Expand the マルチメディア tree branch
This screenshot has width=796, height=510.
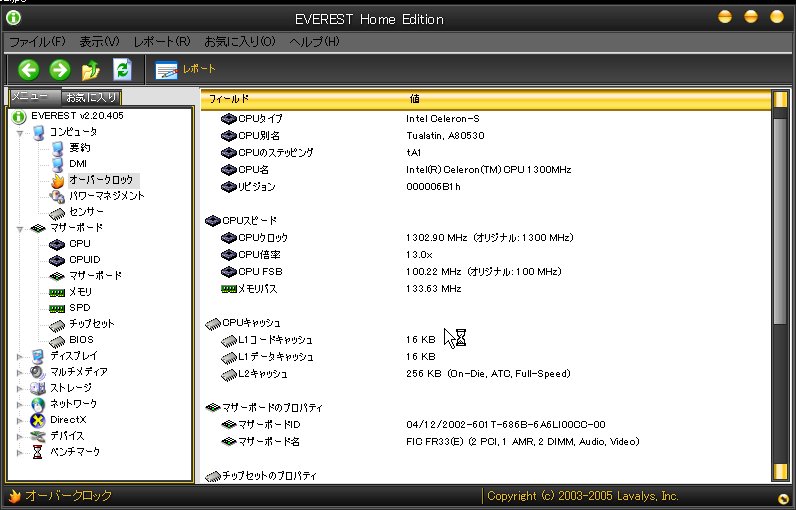[20, 373]
